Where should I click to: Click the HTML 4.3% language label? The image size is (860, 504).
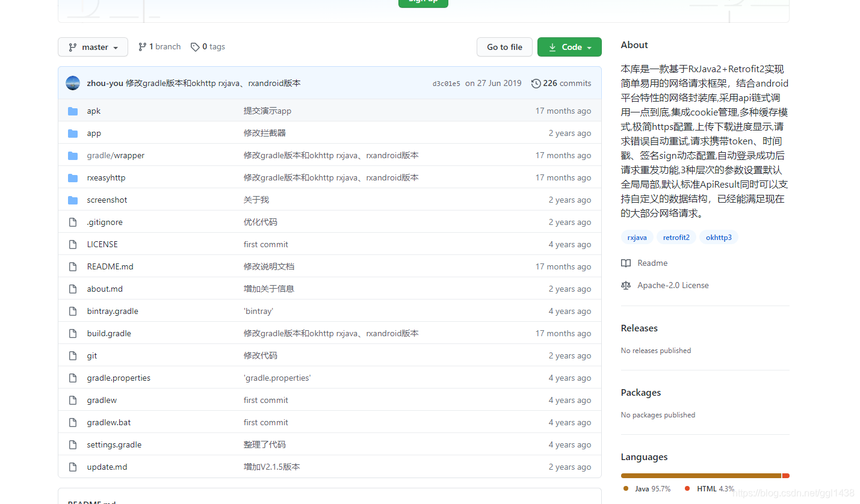(x=710, y=489)
